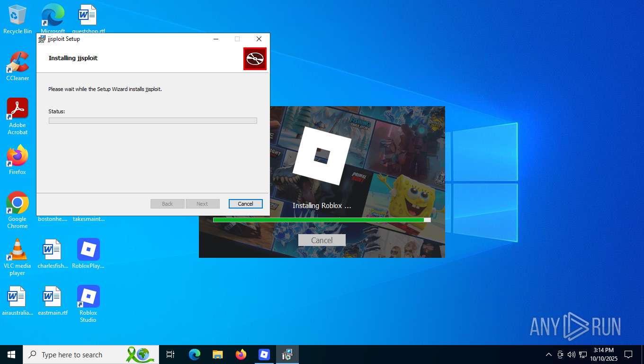Launch VLC media player shortcut
The height and width of the screenshot is (364, 644).
tap(18, 257)
